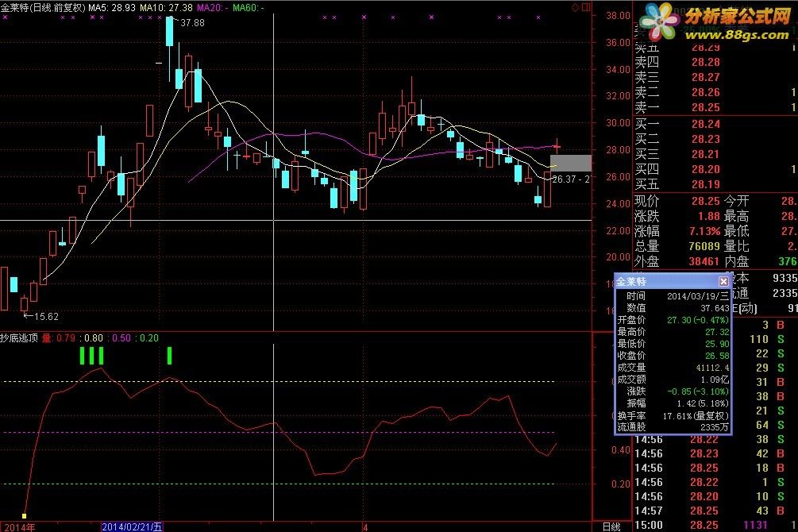798x532 pixels.
Task: Click the MA20 indicator label
Action: 212,8
